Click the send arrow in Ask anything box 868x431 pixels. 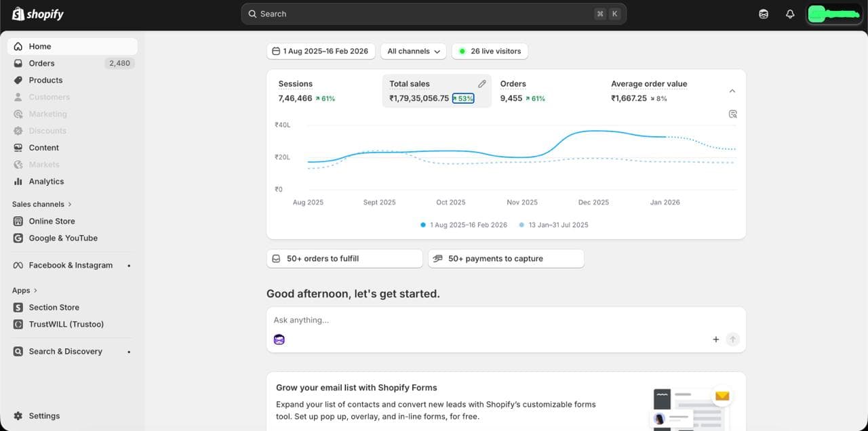(x=732, y=340)
